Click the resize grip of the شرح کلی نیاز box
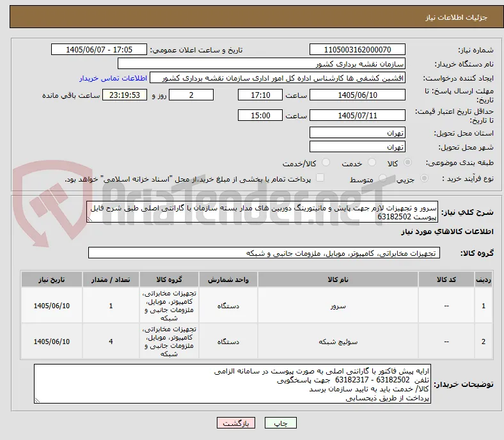This screenshot has height=440, width=504. (90, 219)
